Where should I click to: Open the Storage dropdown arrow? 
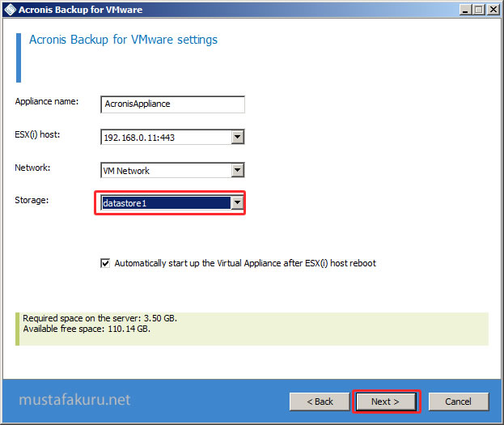[238, 203]
